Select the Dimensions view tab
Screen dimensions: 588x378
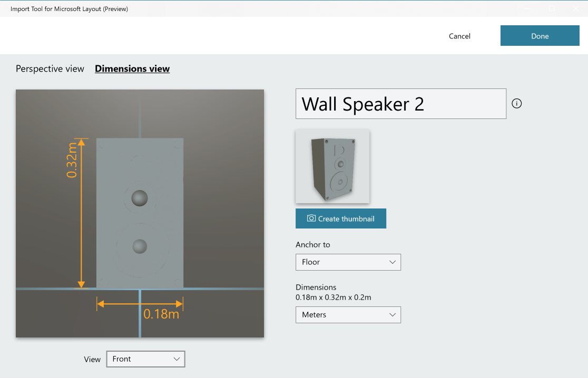[132, 68]
